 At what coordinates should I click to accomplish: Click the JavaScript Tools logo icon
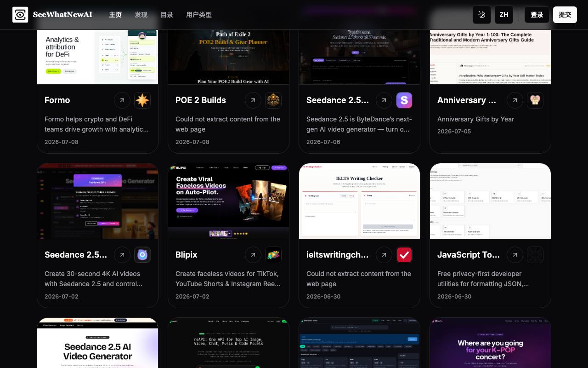(x=535, y=255)
